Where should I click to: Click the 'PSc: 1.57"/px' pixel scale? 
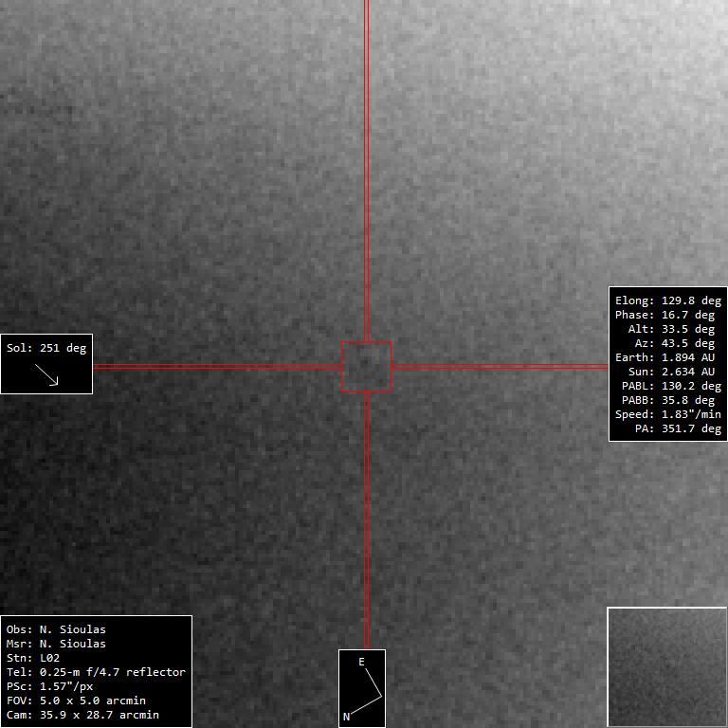49,686
